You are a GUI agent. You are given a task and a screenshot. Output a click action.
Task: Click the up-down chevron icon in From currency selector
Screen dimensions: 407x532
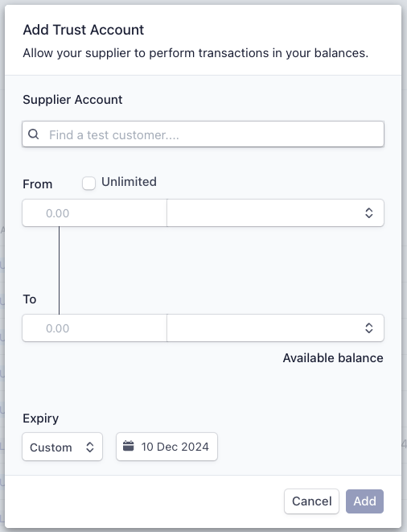point(368,213)
